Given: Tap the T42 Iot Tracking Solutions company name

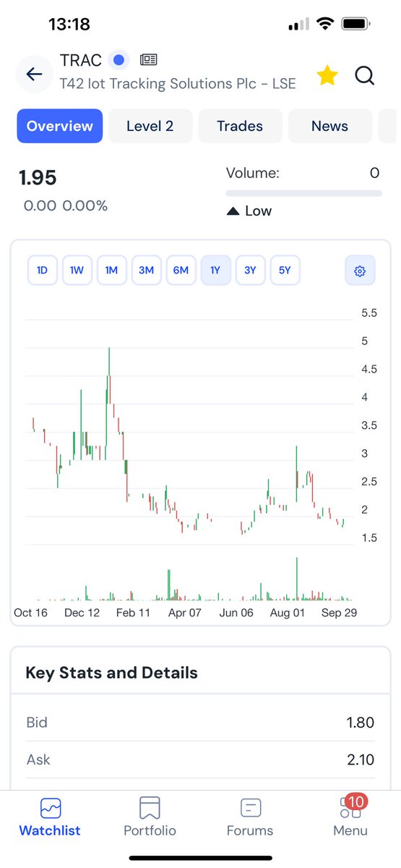Looking at the screenshot, I should coord(178,83).
